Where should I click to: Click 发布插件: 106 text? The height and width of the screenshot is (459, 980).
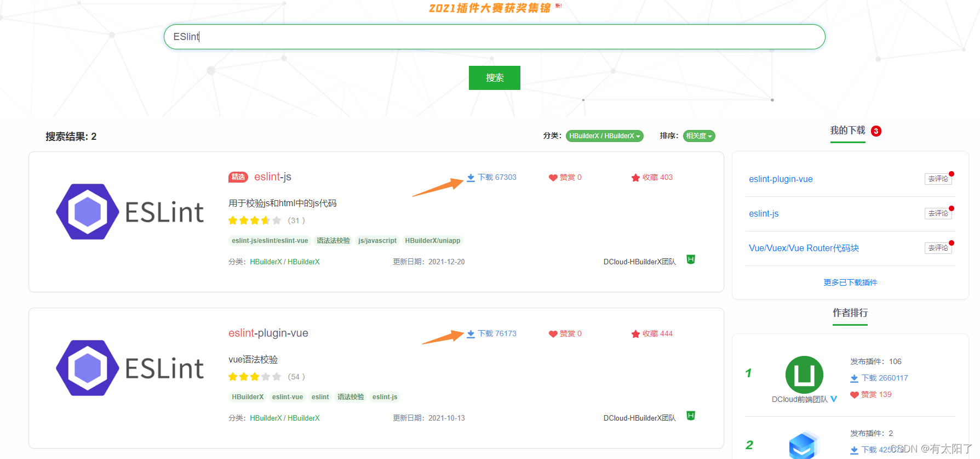875,361
